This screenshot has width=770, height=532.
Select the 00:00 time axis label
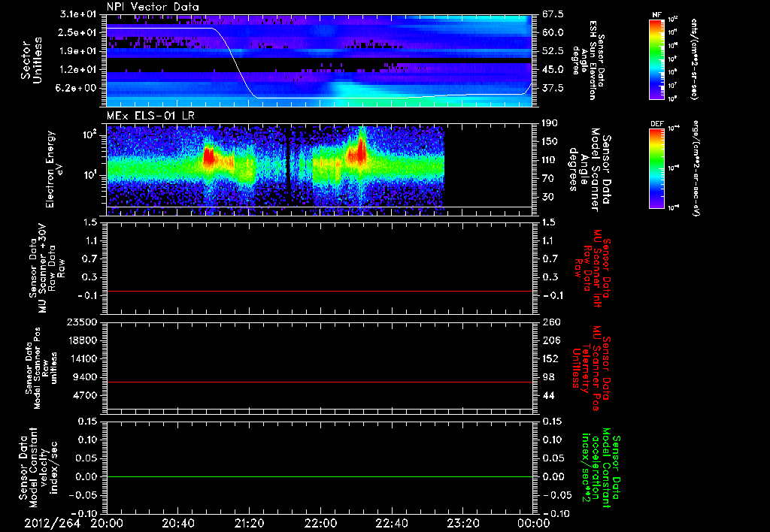tap(534, 524)
